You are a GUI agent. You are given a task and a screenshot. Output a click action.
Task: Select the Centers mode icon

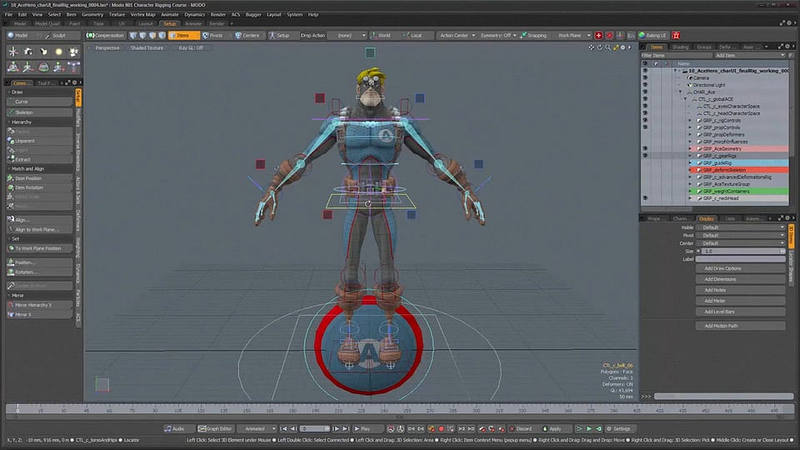coord(249,35)
